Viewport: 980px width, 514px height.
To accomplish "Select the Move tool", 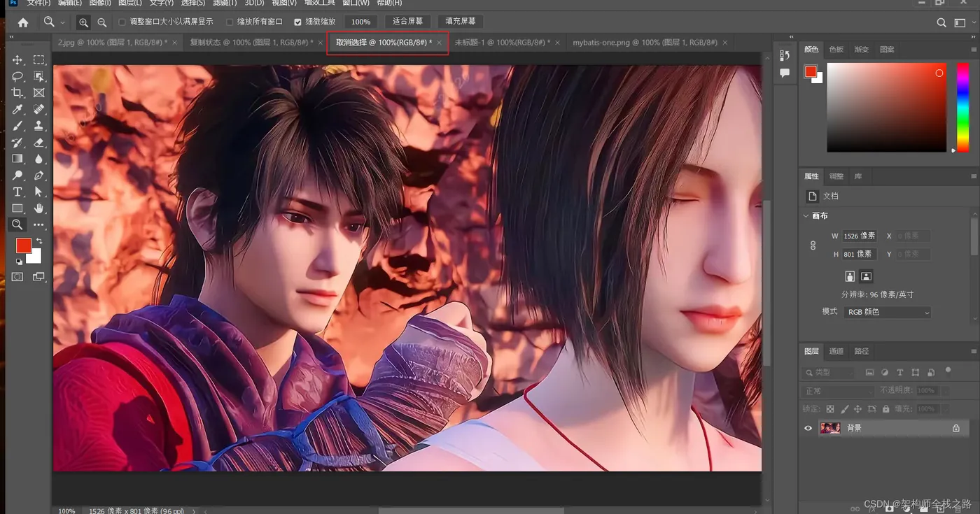I will click(x=17, y=60).
